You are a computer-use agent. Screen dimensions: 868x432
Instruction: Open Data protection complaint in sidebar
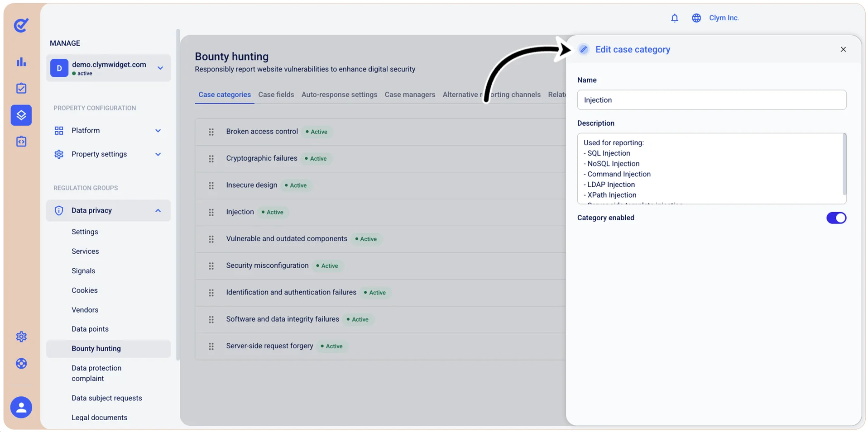[x=96, y=374]
